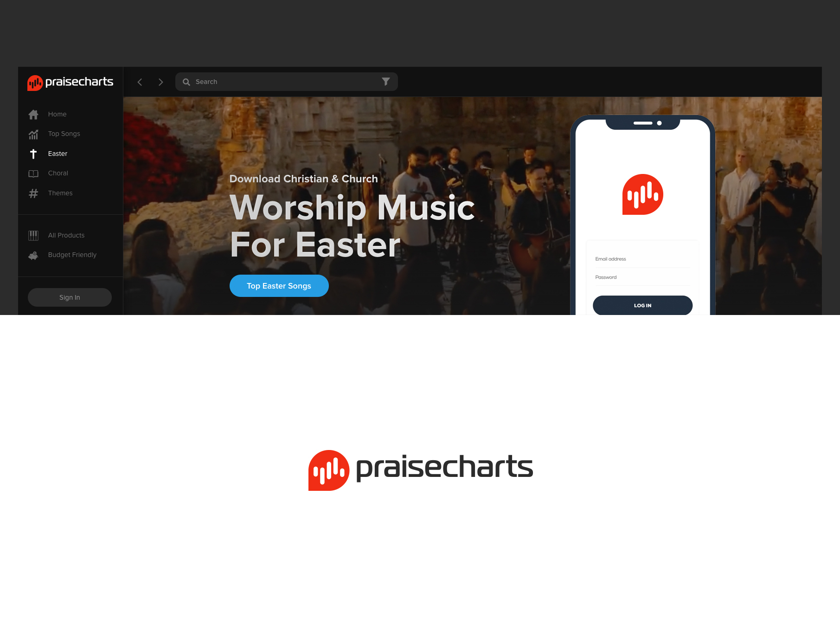Screen dimensions: 840x630
Task: Select the Easter cross icon
Action: 33,154
